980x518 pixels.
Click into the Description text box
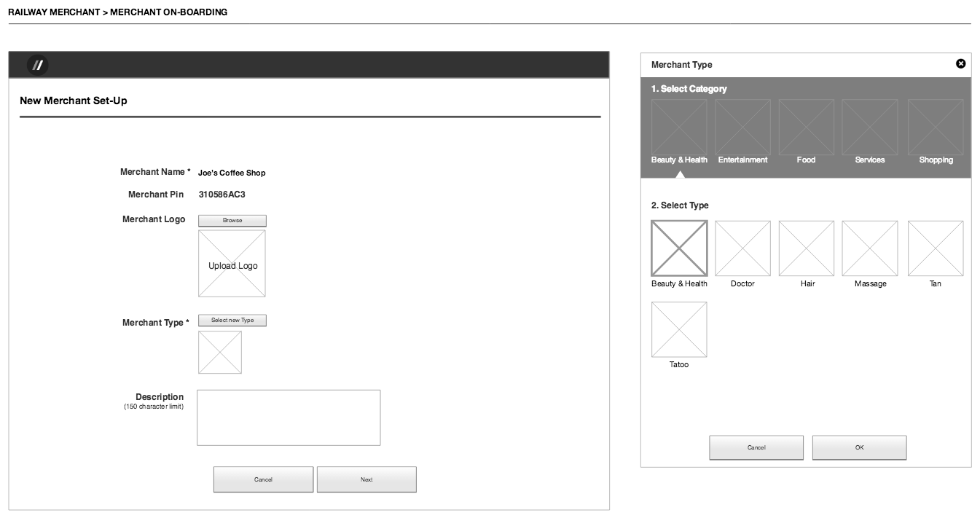point(289,417)
